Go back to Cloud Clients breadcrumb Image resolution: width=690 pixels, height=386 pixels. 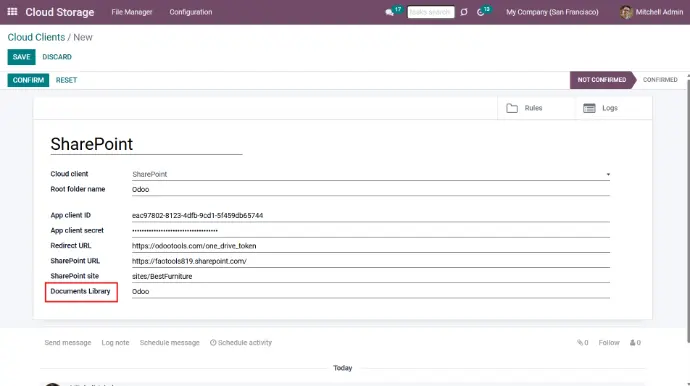tap(36, 37)
